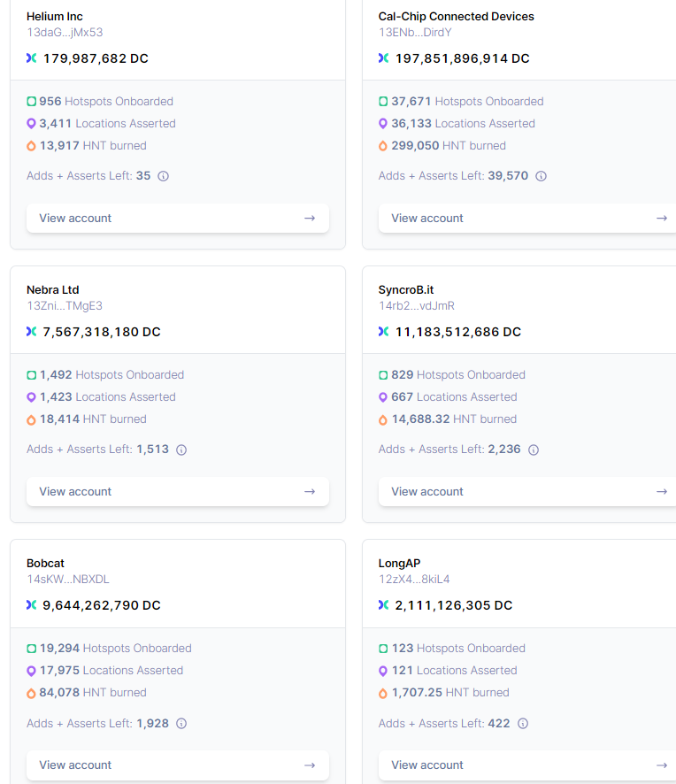Open View account for SyncroB.it

(x=527, y=491)
